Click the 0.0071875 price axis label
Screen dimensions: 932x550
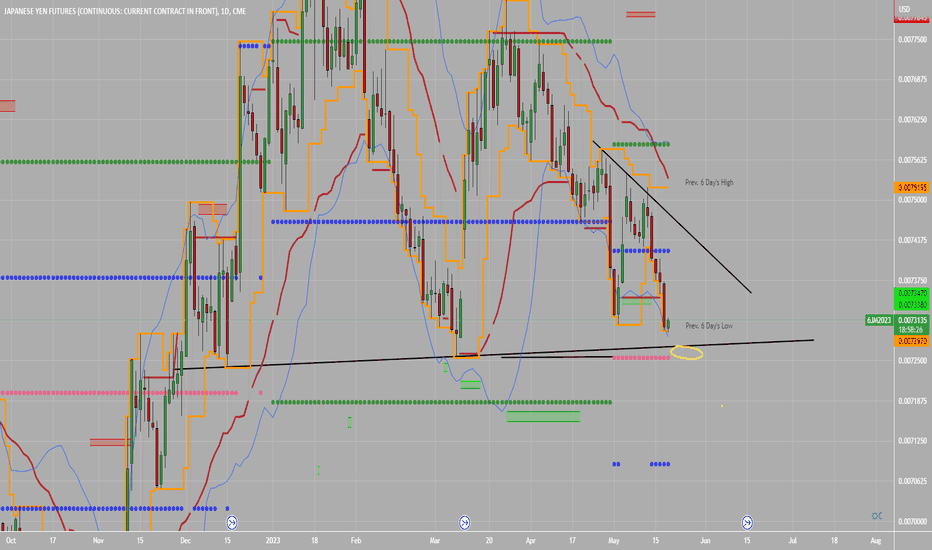(912, 401)
